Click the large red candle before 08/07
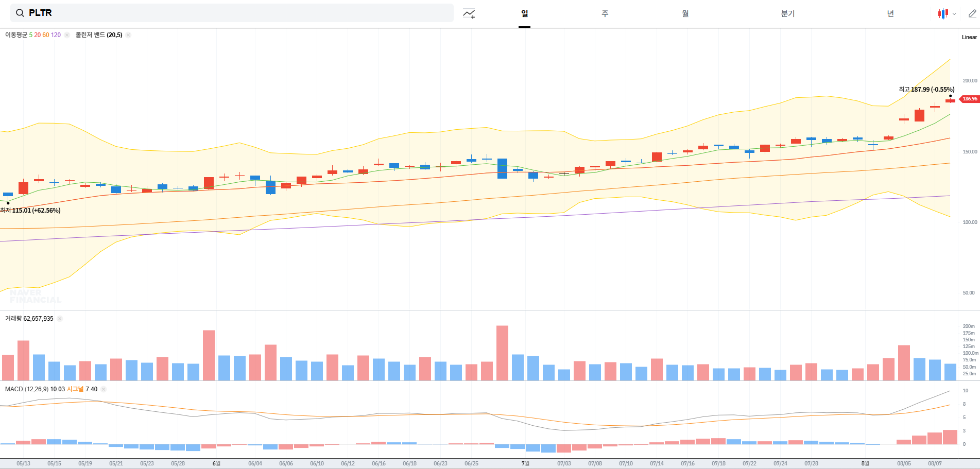Viewport: 980px width, 469px height. pyautogui.click(x=919, y=115)
